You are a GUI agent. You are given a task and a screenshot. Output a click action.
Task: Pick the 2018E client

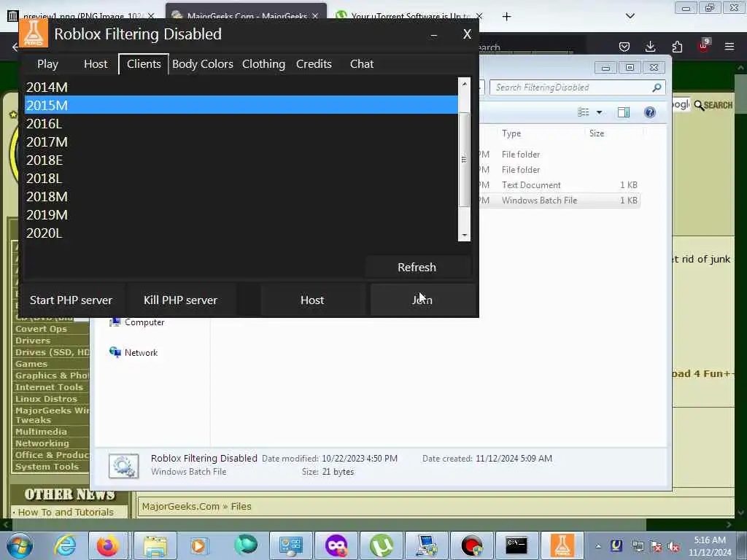tap(241, 160)
